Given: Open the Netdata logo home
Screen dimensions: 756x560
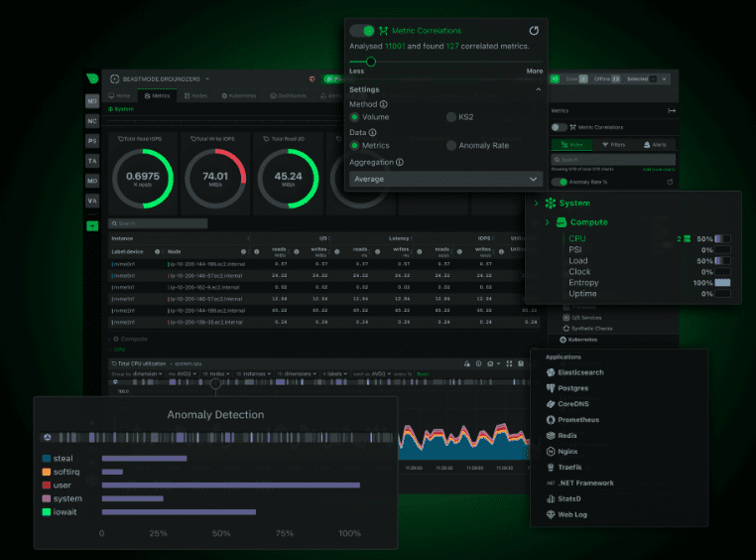Looking at the screenshot, I should (x=92, y=78).
